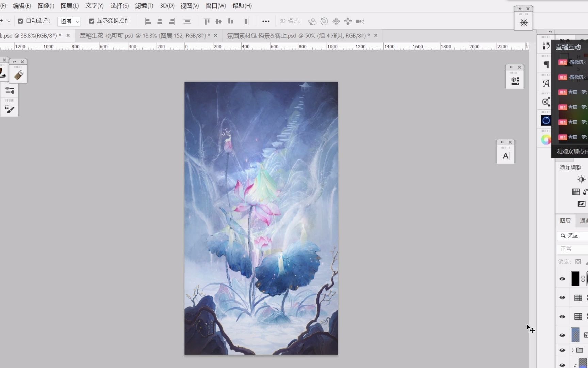Click the blue layer thumbnail

[x=575, y=335]
